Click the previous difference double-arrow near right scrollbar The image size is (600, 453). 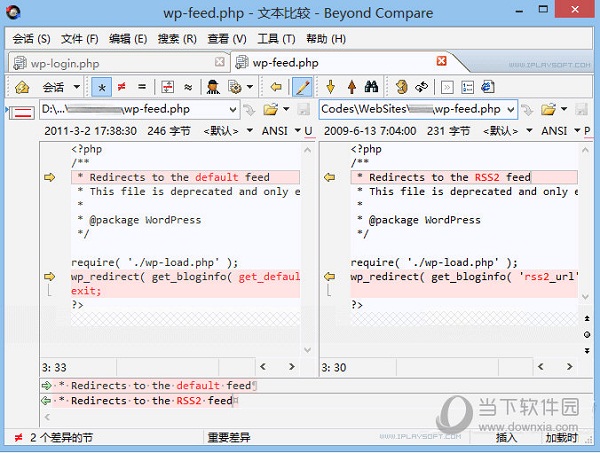tap(587, 318)
